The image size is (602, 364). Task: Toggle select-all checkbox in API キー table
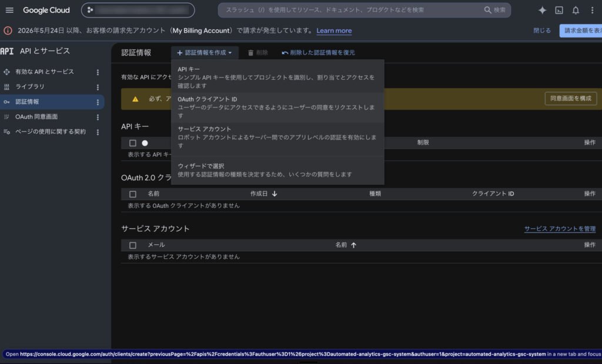[132, 143]
